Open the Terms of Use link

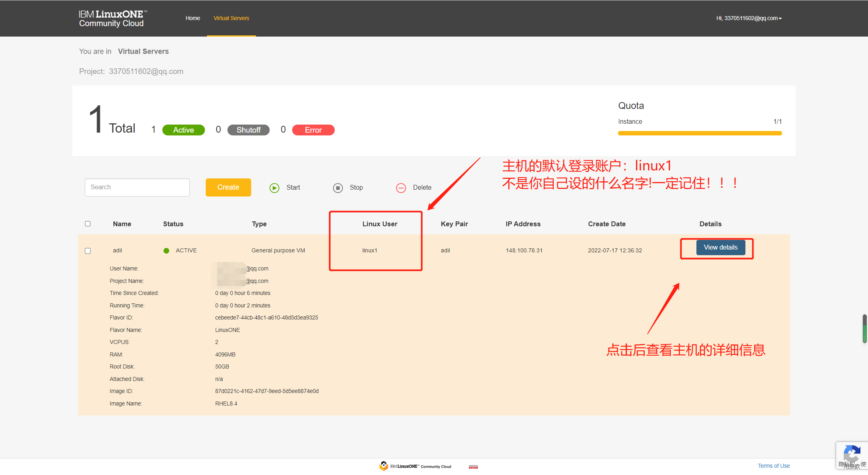click(774, 466)
